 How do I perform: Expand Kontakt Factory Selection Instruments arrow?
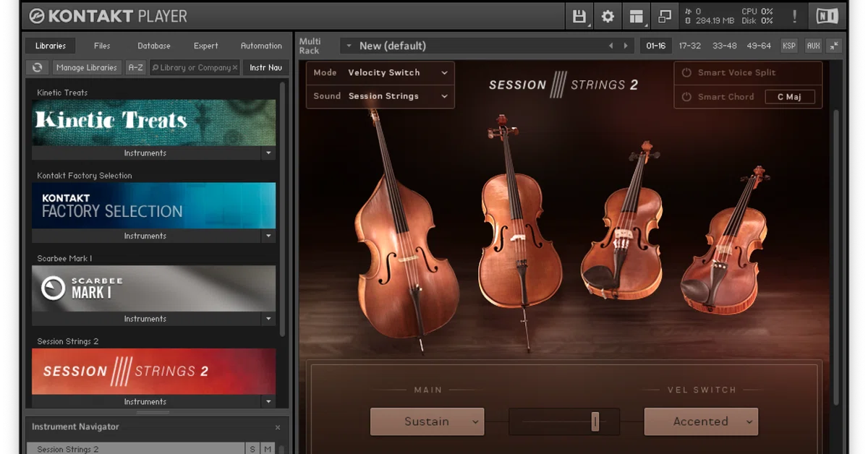(x=268, y=236)
